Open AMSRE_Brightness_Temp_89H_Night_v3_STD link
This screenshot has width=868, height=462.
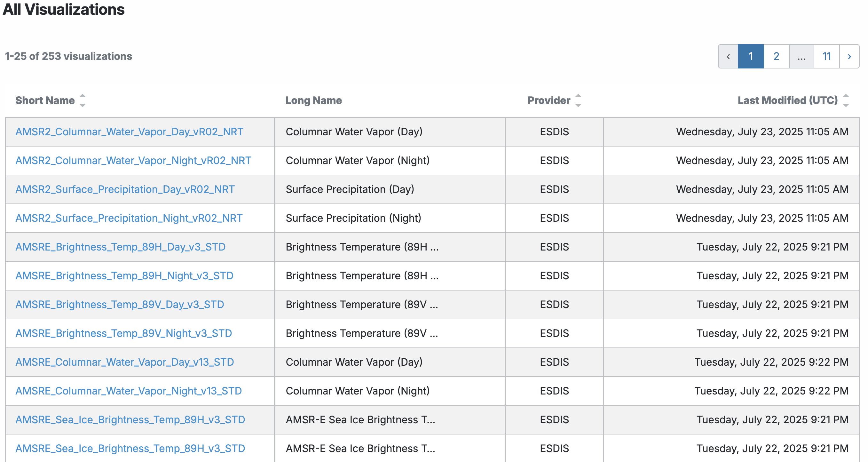click(x=124, y=276)
